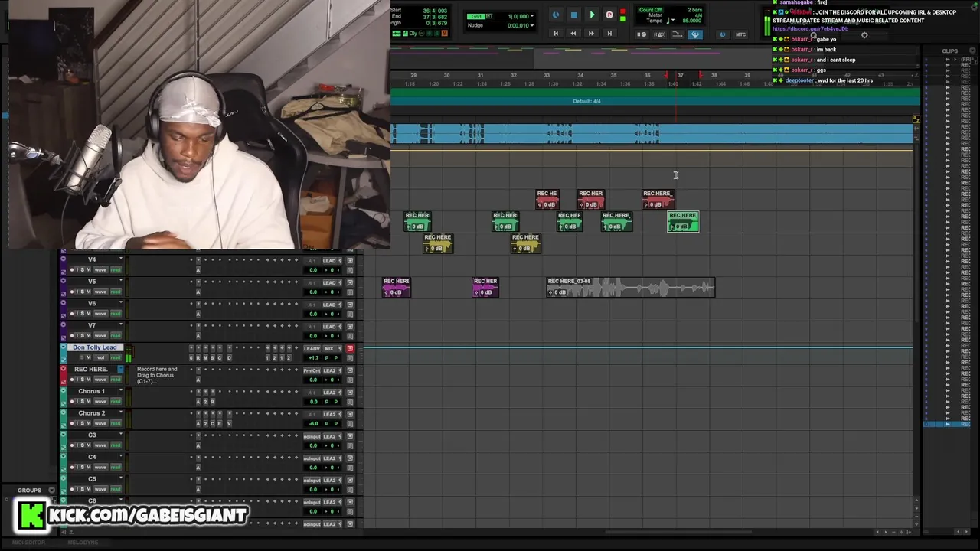Mute the V4 track

pyautogui.click(x=88, y=269)
